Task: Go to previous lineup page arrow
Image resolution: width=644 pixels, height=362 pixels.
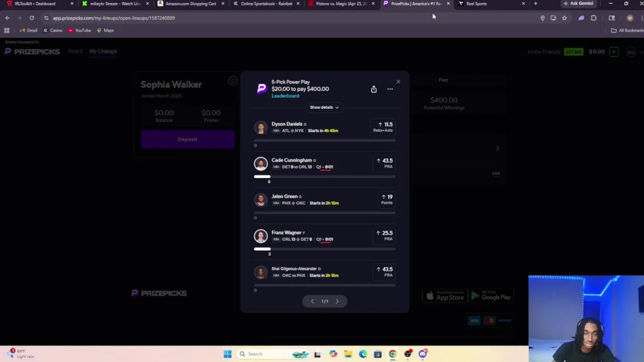Action: 312,301
